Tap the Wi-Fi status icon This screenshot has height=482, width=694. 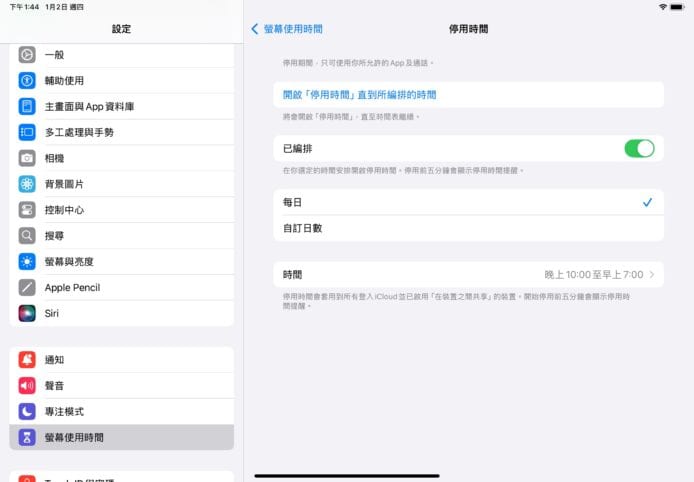coord(662,7)
